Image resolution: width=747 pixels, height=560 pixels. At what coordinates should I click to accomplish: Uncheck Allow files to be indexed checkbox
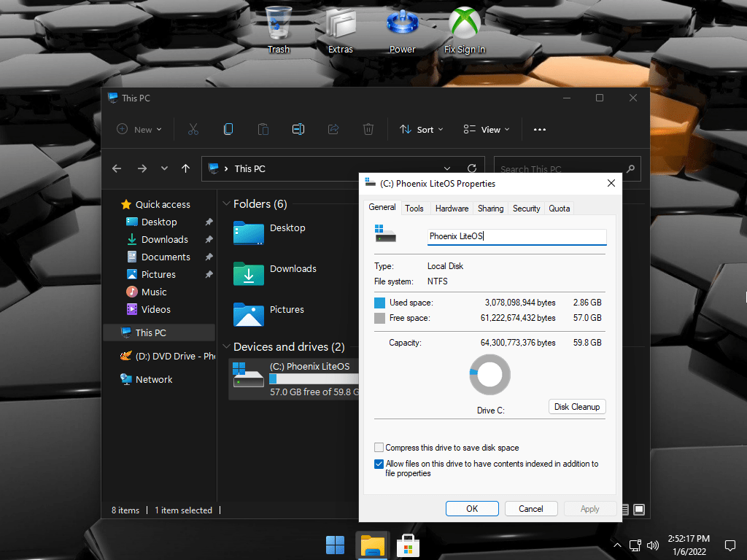click(379, 464)
